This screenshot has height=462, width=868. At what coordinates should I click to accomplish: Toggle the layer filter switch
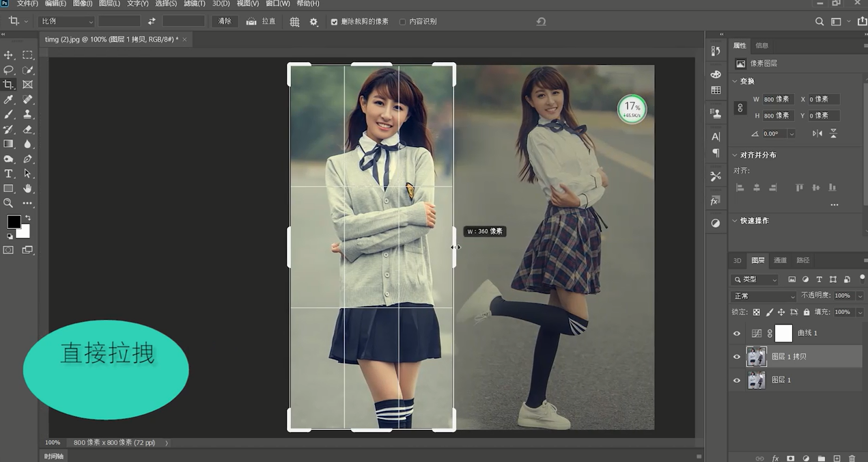(x=862, y=277)
